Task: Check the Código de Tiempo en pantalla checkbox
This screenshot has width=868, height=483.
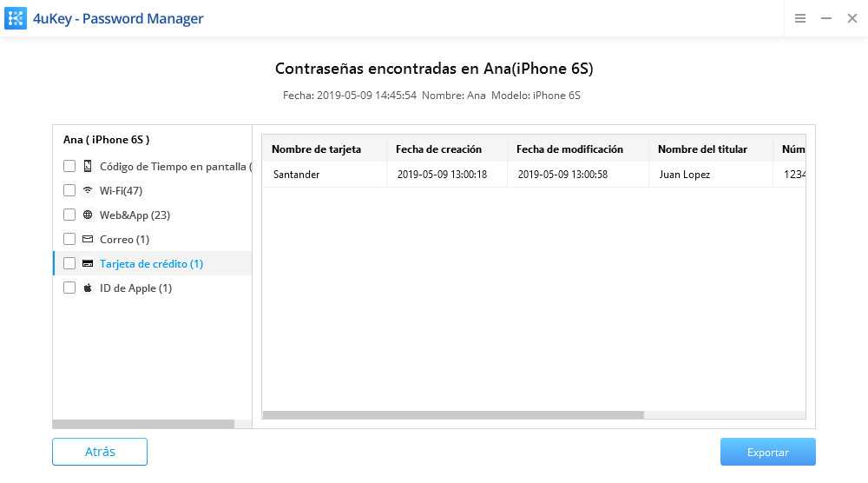Action: click(69, 166)
